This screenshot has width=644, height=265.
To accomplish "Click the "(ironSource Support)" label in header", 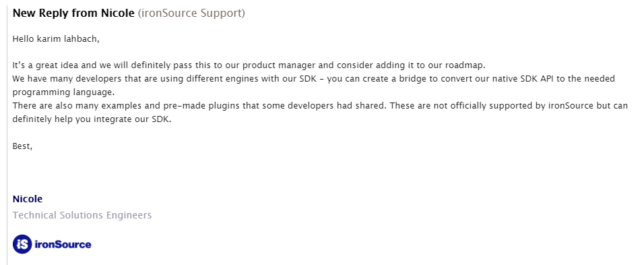I will coord(191,13).
